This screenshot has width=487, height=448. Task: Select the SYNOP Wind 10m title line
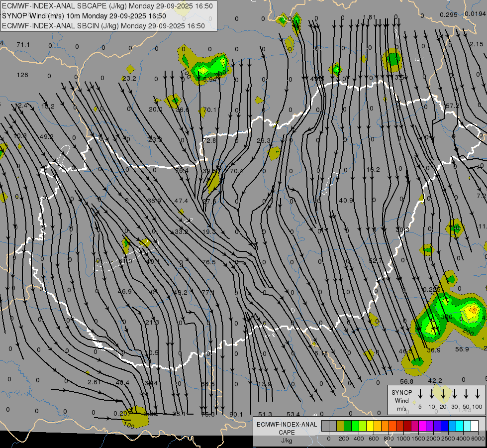(84, 16)
